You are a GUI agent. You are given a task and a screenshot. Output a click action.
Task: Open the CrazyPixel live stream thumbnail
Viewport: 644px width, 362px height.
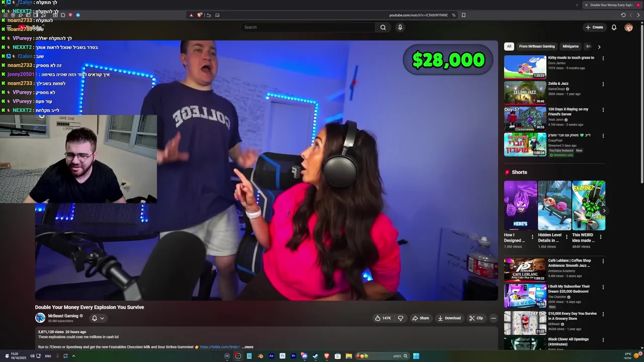(x=525, y=144)
